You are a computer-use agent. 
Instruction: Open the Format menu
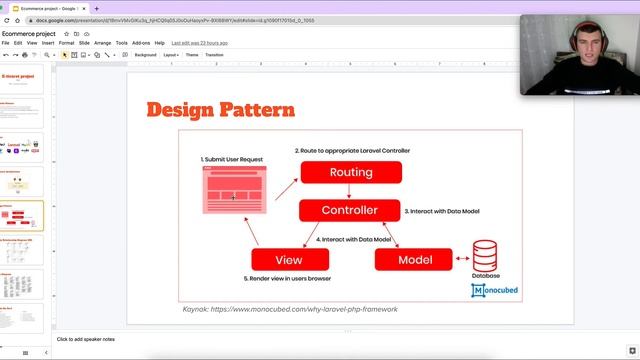point(67,43)
